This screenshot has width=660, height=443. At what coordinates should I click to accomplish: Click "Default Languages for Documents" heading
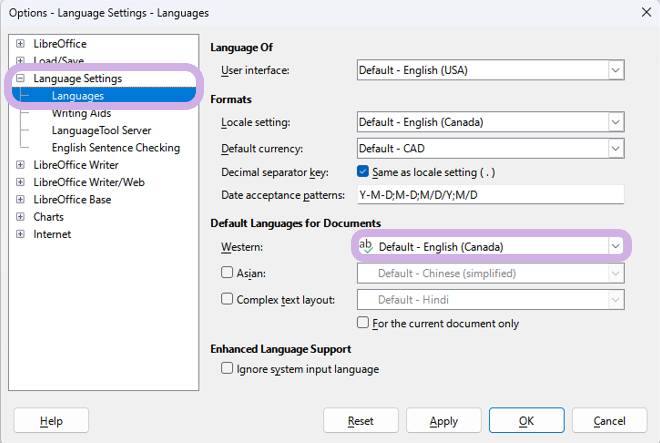[x=295, y=223]
